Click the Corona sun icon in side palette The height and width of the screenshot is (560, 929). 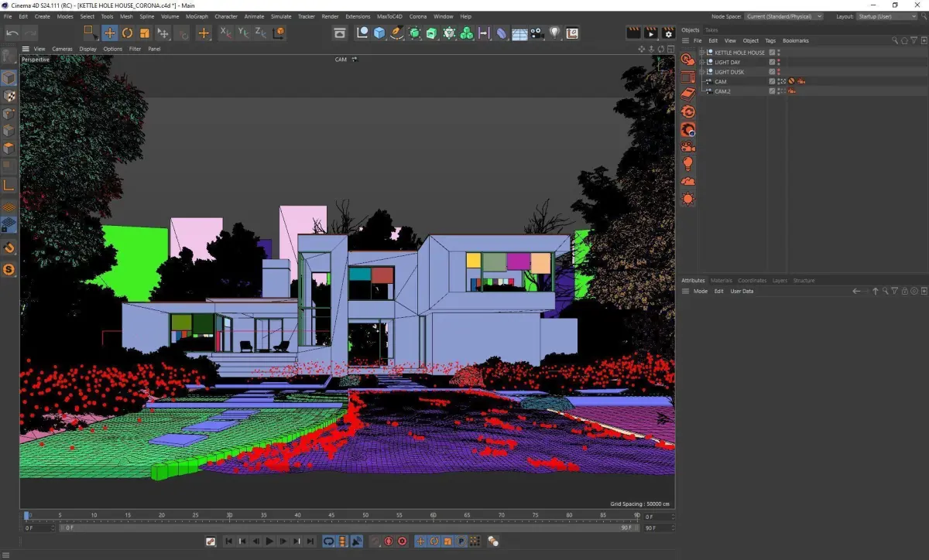point(687,199)
